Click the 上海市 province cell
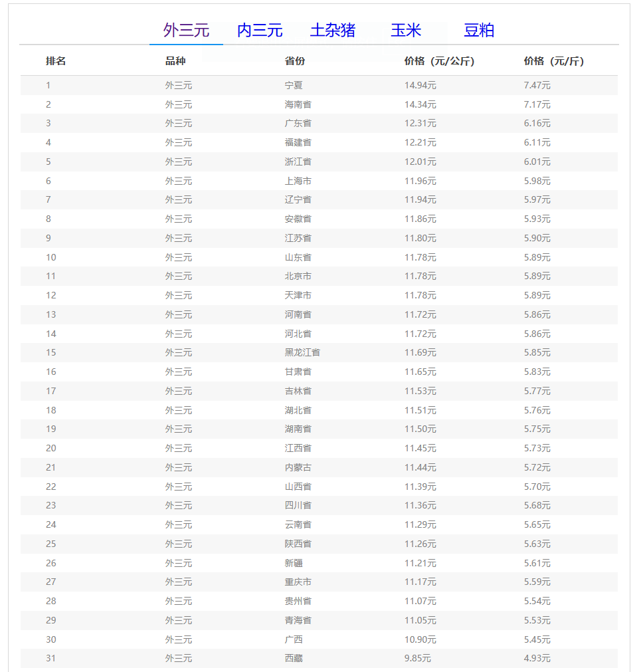641x672 pixels. (298, 181)
